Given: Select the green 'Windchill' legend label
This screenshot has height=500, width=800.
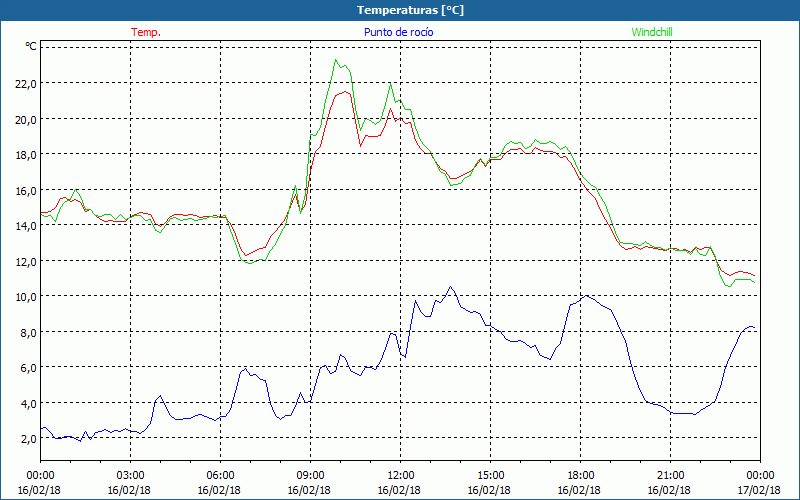Looking at the screenshot, I should pyautogui.click(x=652, y=32).
